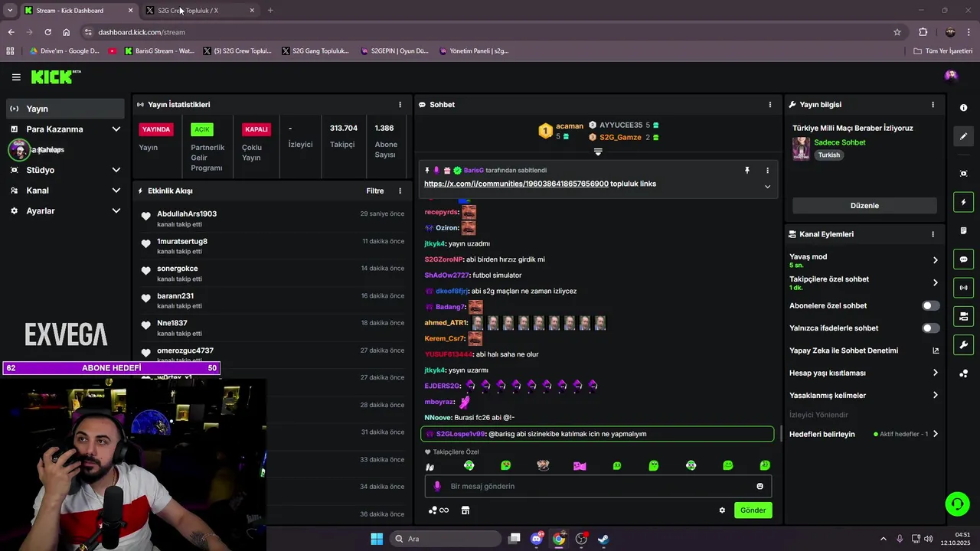980x551 pixels.
Task: Click the screen capture icon in right sidebar
Action: click(x=963, y=174)
